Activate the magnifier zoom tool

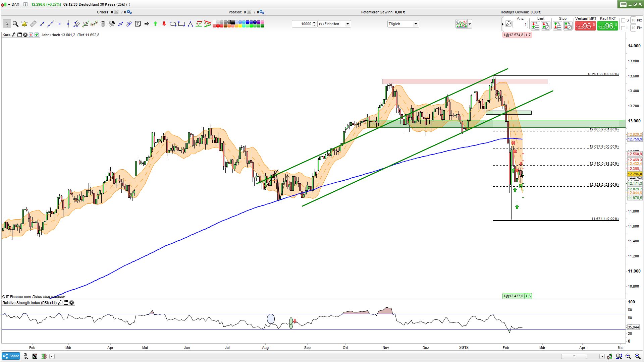coord(15,24)
